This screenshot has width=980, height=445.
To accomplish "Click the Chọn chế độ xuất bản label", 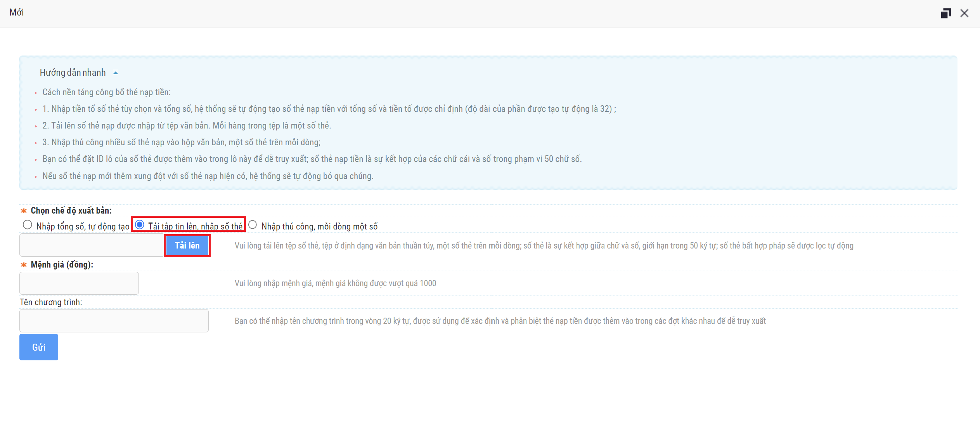I will [x=71, y=210].
